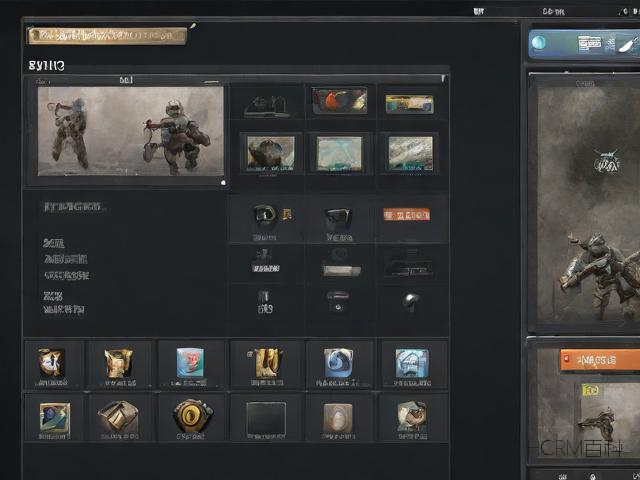Viewport: 640px width, 480px height.
Task: Select the round silver helmet icon
Action: (x=411, y=301)
